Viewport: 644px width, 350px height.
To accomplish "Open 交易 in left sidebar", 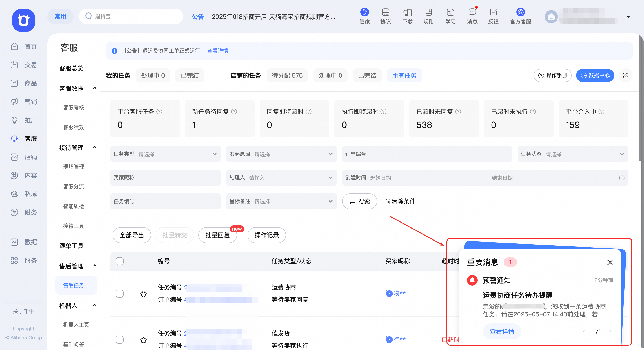I will pyautogui.click(x=24, y=65).
